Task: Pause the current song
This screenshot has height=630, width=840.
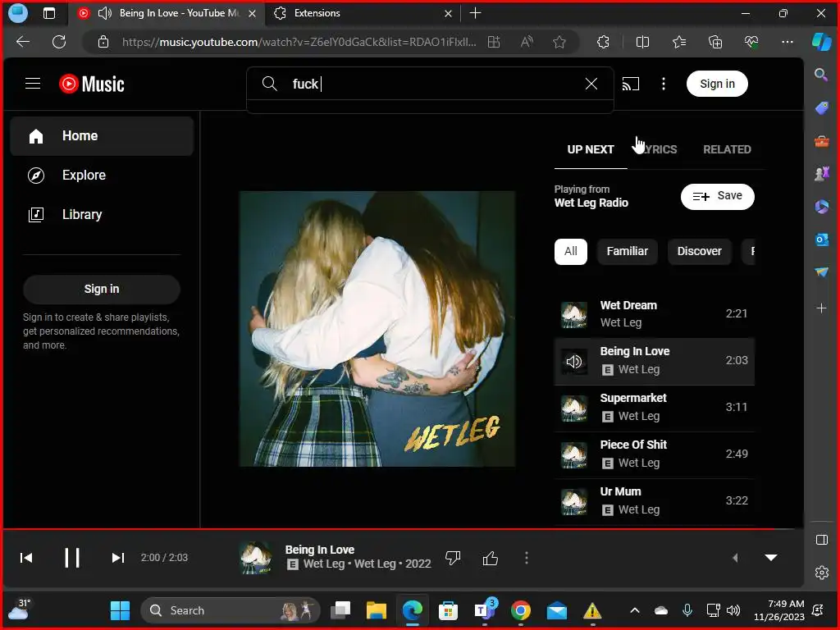Action: (72, 558)
